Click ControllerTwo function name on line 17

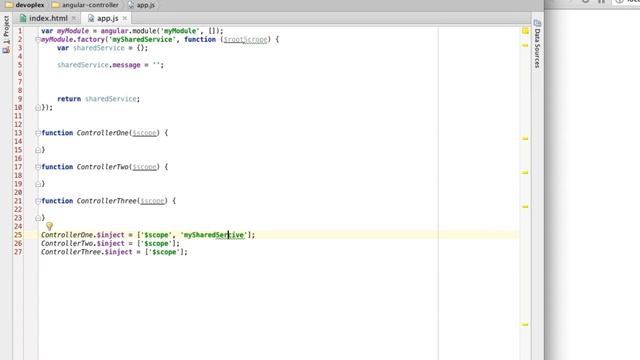click(102, 167)
